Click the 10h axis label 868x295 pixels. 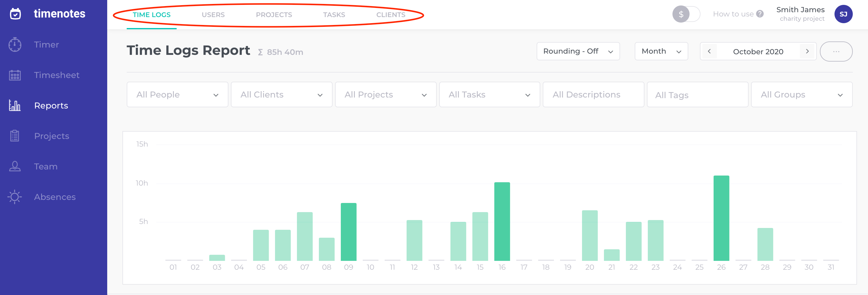coord(142,183)
